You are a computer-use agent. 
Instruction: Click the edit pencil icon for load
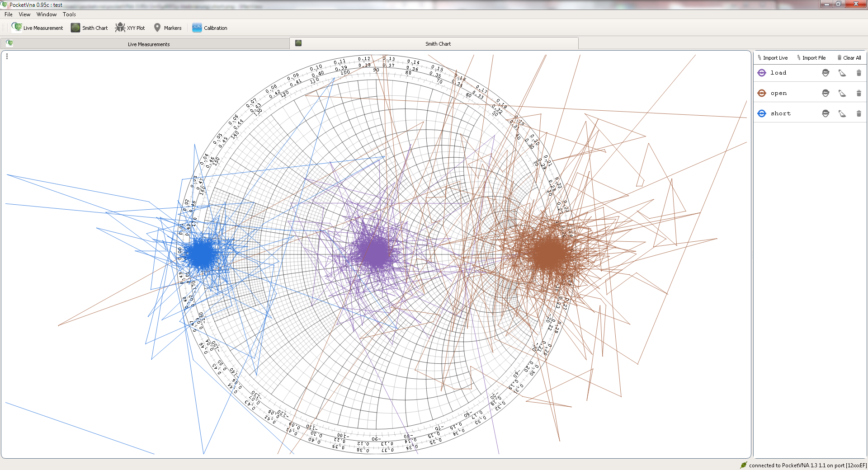pos(842,73)
